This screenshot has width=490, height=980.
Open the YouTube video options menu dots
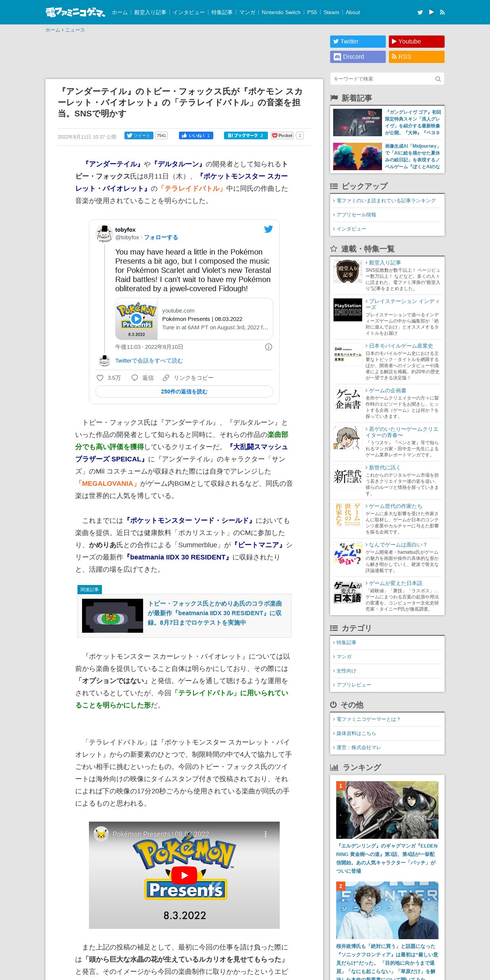point(266,834)
